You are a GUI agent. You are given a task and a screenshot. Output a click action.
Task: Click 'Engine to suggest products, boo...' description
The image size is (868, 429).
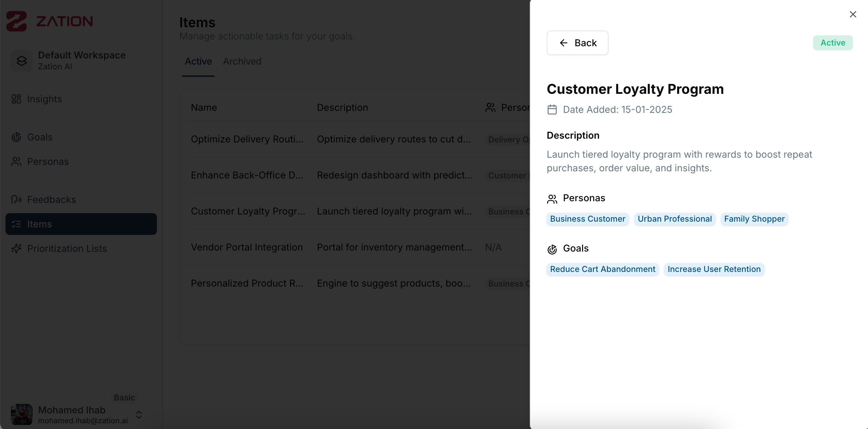point(394,284)
